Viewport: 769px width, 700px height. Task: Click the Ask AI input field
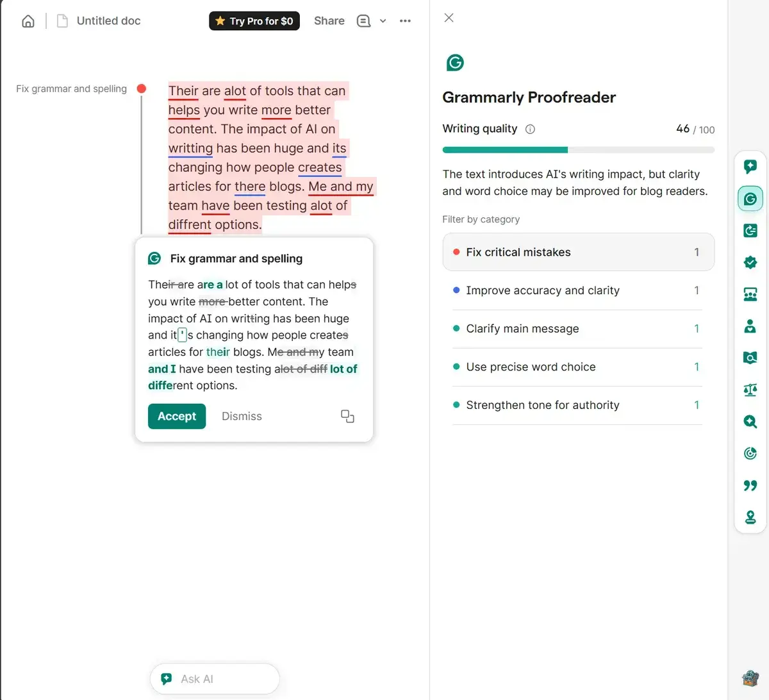pyautogui.click(x=215, y=678)
